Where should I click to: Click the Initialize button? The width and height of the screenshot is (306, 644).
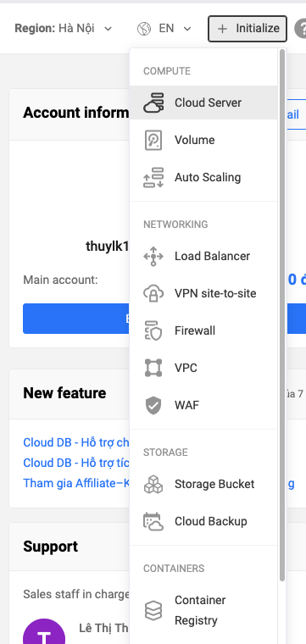click(248, 28)
